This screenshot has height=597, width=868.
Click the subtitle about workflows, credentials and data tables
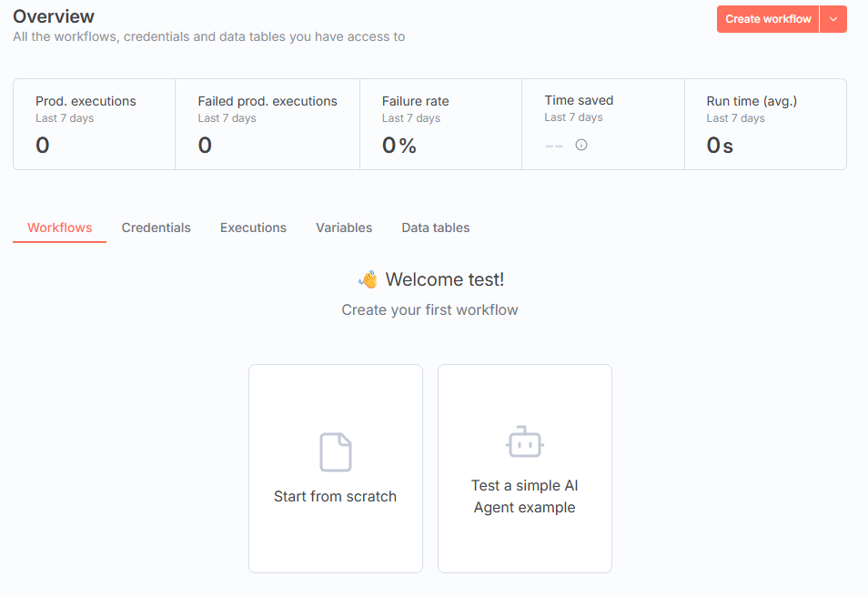(x=209, y=37)
